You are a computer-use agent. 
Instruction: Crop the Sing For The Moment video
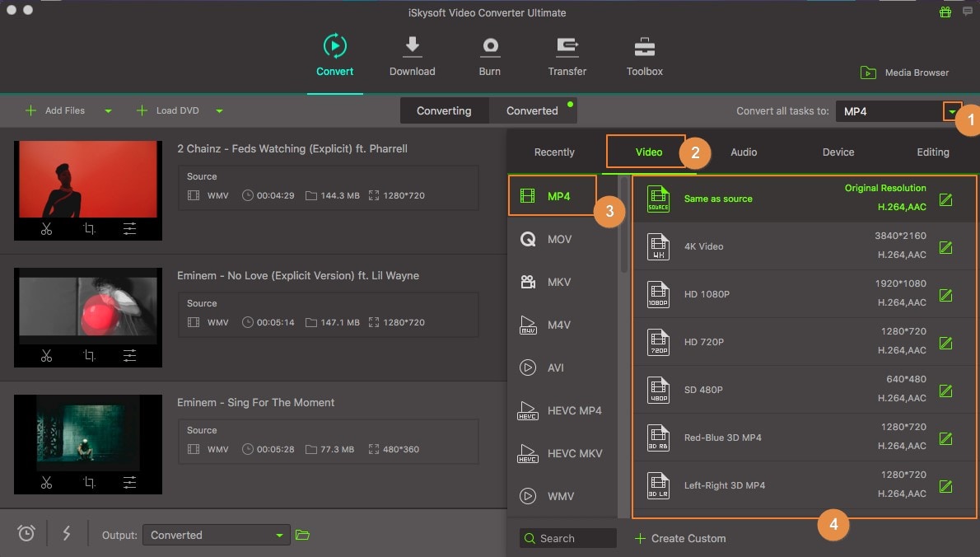[x=90, y=483]
